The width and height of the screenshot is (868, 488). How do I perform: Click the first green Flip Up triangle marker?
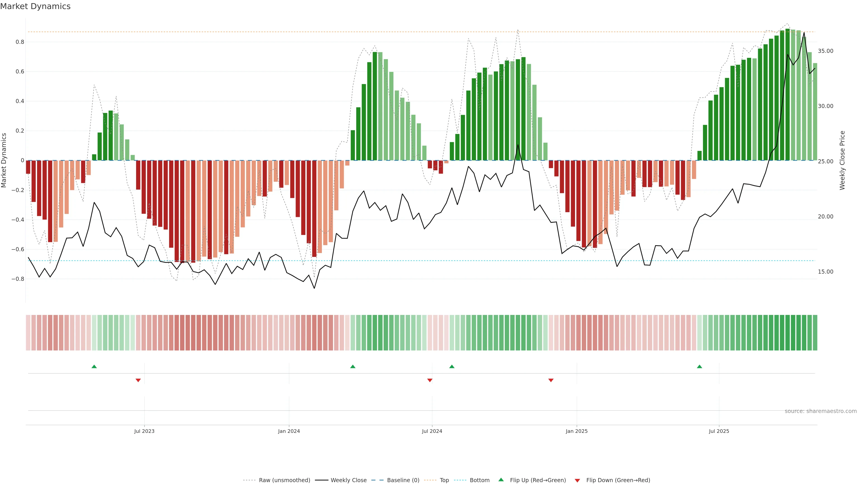(94, 366)
